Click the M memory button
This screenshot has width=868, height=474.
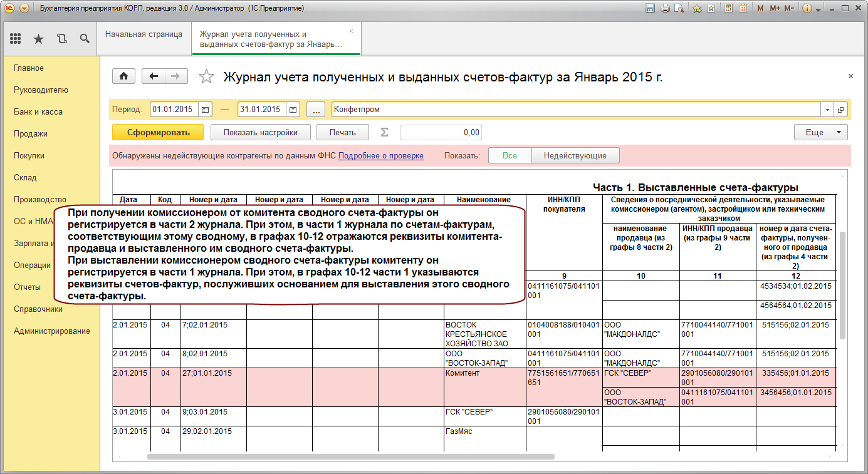[x=760, y=9]
